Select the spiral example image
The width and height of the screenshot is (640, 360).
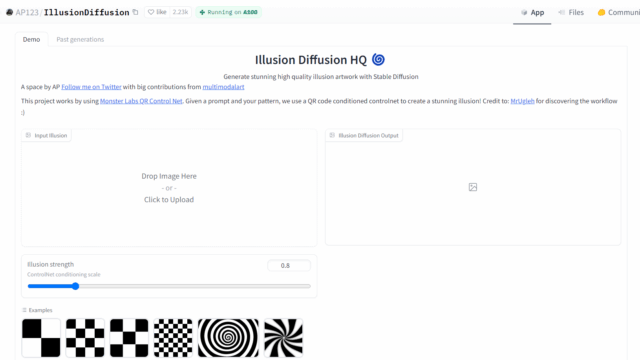click(228, 338)
